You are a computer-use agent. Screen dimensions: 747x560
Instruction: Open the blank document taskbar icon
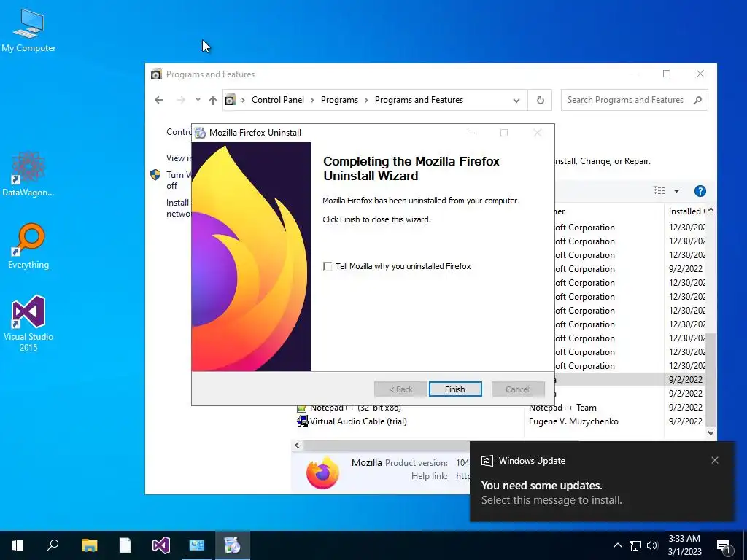(x=125, y=545)
